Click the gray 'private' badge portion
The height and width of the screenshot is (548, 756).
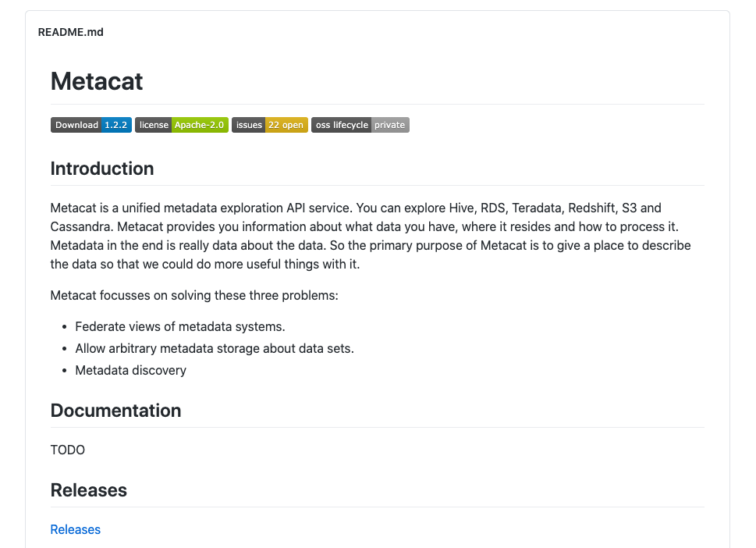390,125
